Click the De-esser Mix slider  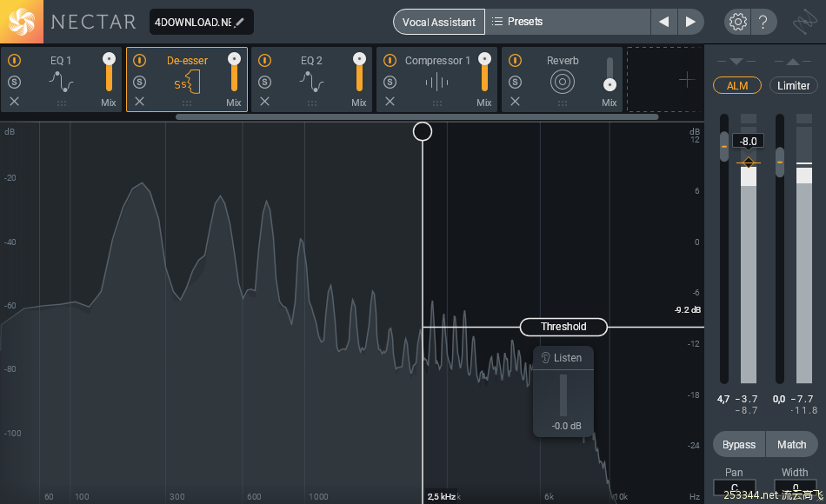(234, 73)
